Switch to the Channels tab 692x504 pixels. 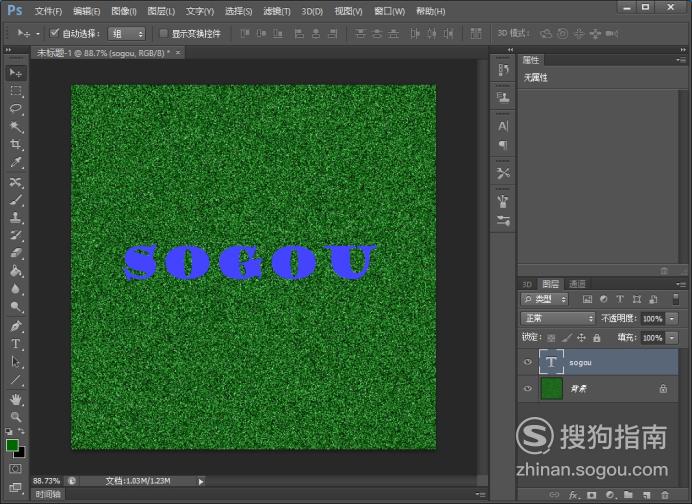(577, 284)
